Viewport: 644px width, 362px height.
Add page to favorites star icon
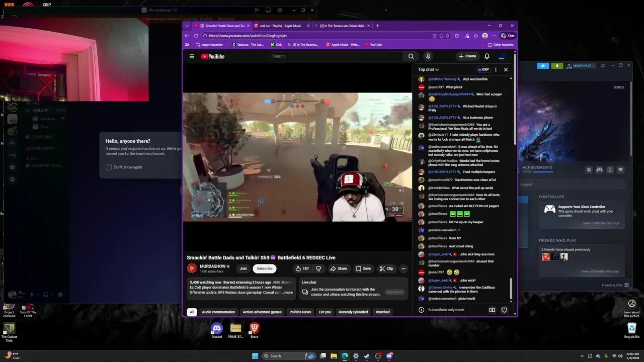click(441, 36)
